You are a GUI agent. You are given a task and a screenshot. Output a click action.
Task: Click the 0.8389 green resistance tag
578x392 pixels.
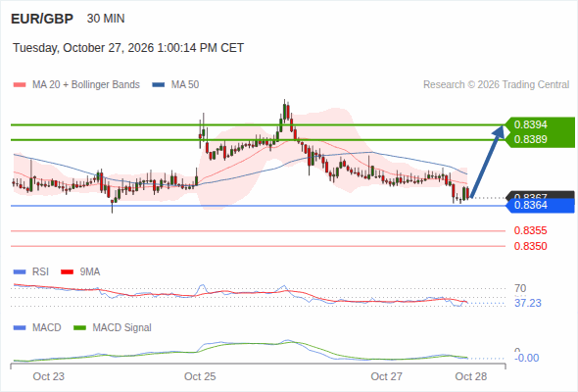(x=541, y=140)
